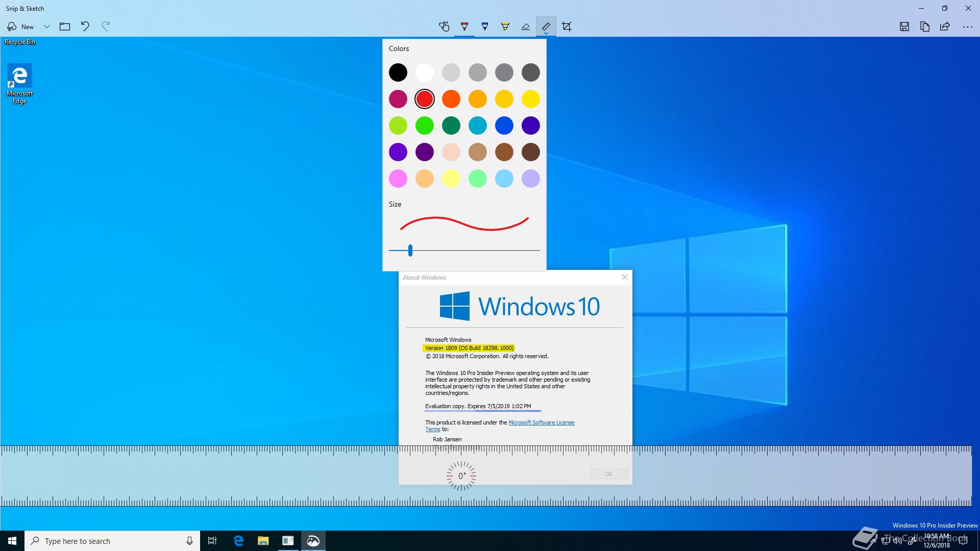Toggle Touch Writing tool

point(444,27)
